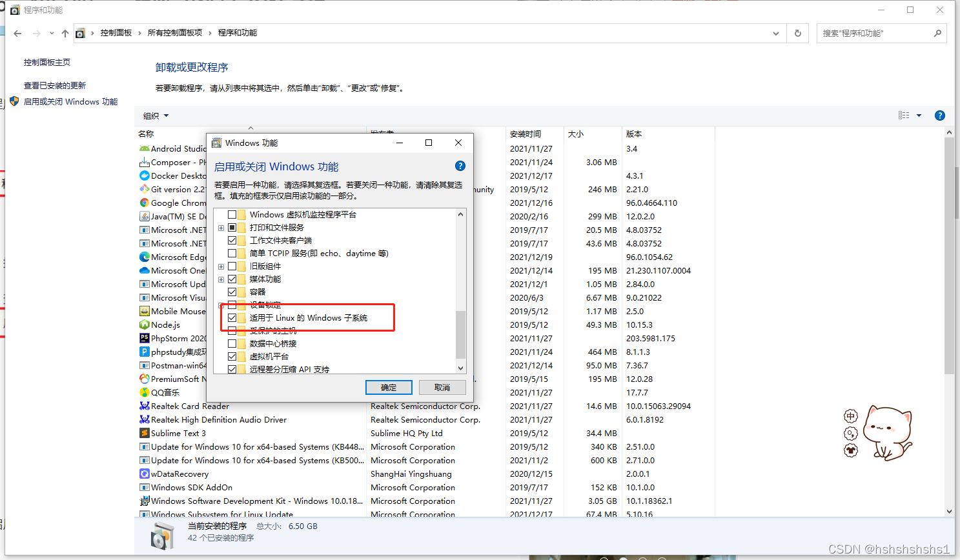Screen dimensions: 960x560
Task: Click the shield icon beside 启用或关闭 Windows 功能
Action: pos(14,101)
